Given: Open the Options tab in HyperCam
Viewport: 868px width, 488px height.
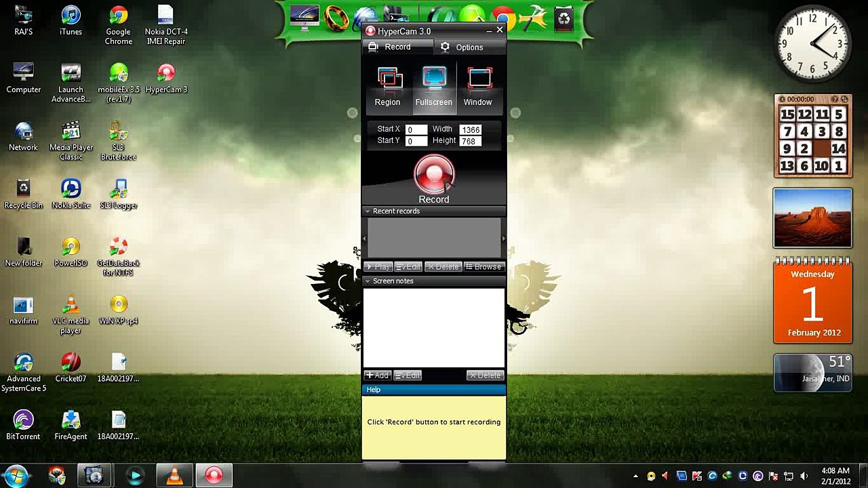Looking at the screenshot, I should [x=469, y=47].
